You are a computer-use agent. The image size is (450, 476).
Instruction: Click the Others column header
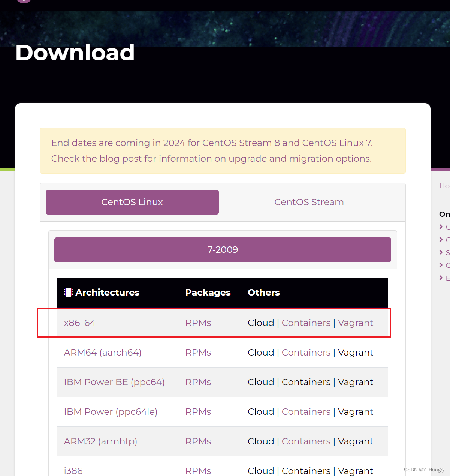pyautogui.click(x=264, y=293)
